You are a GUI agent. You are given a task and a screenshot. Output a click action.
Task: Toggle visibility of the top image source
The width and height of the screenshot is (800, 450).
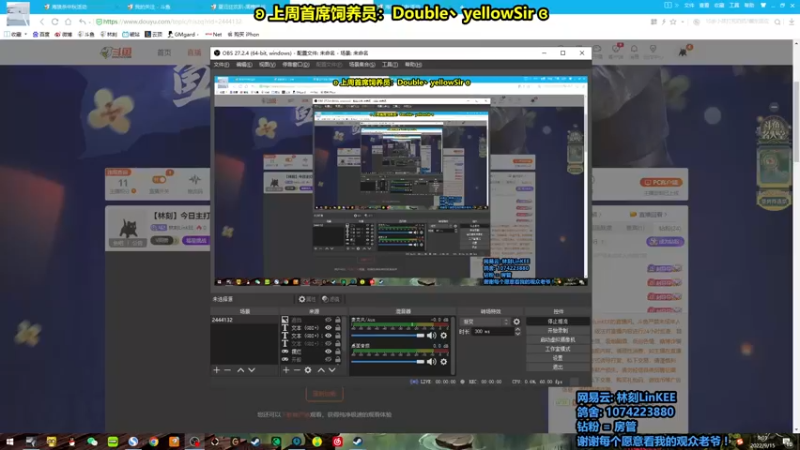tap(328, 320)
